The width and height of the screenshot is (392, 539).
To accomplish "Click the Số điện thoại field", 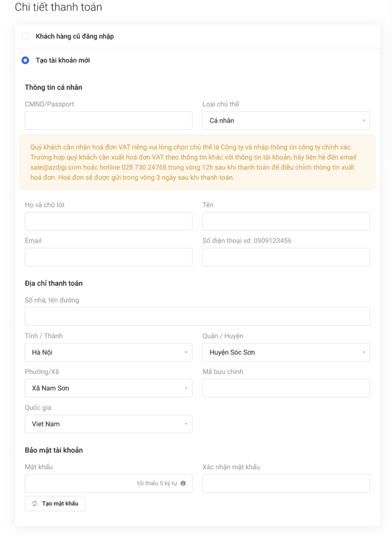I will pos(286,257).
